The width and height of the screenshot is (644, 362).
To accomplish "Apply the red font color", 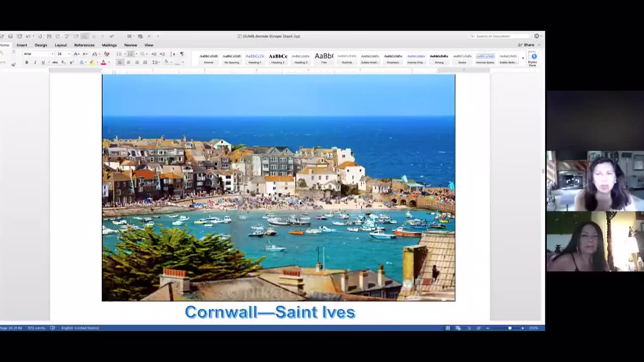I will [x=104, y=62].
